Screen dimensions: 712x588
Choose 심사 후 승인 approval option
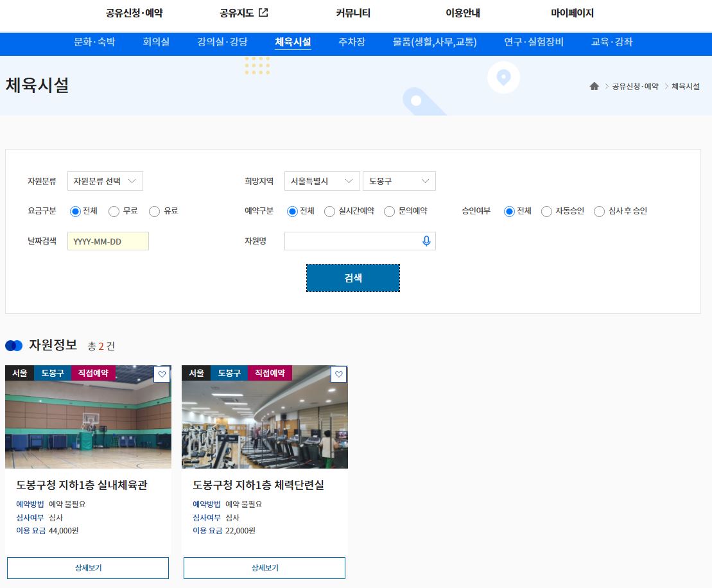(x=600, y=211)
